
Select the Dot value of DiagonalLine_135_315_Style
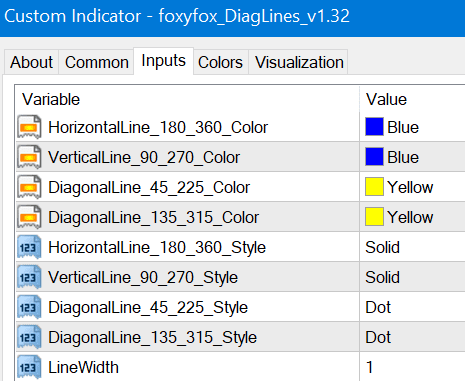click(x=378, y=337)
